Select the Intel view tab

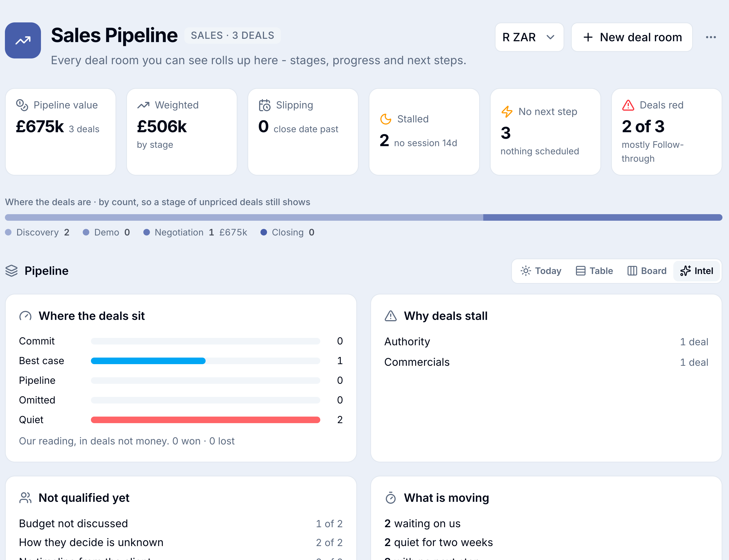[x=697, y=271]
